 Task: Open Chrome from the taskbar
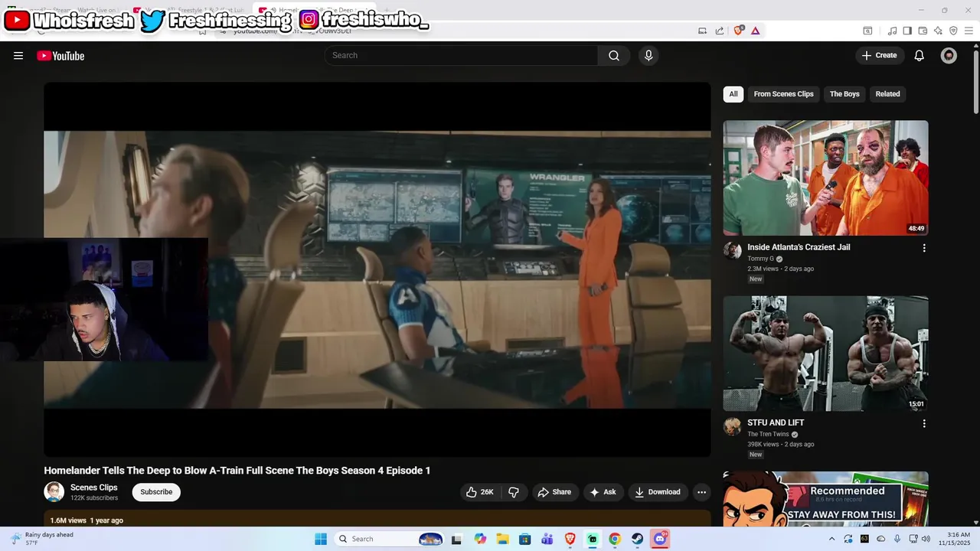[615, 539]
